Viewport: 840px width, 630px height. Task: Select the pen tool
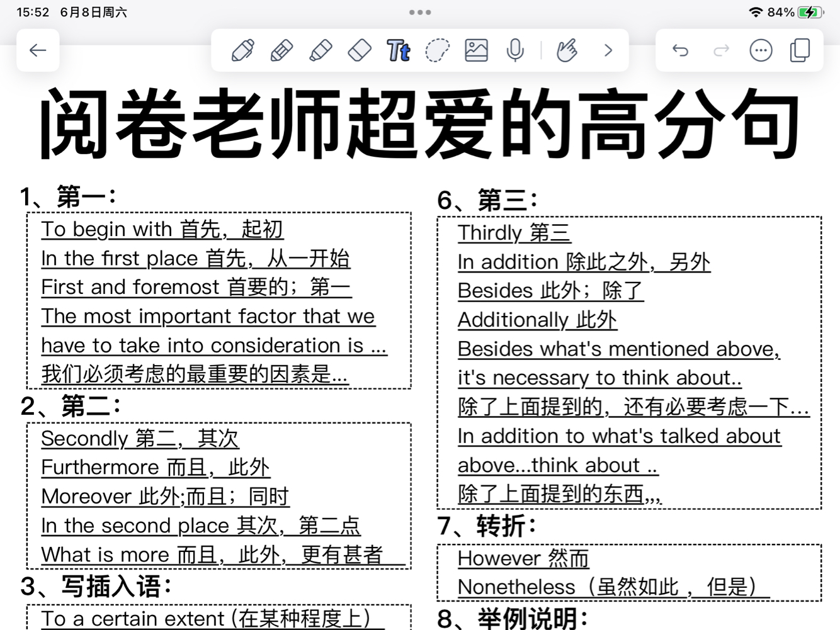[243, 50]
